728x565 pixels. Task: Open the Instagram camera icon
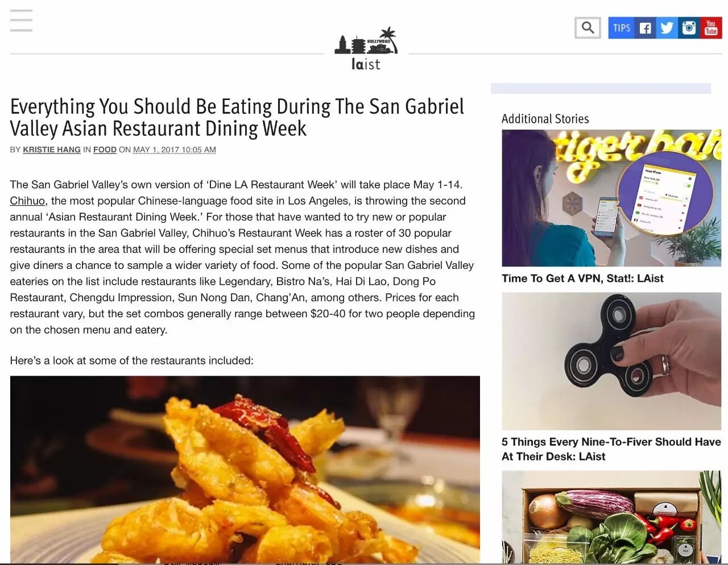click(x=689, y=28)
